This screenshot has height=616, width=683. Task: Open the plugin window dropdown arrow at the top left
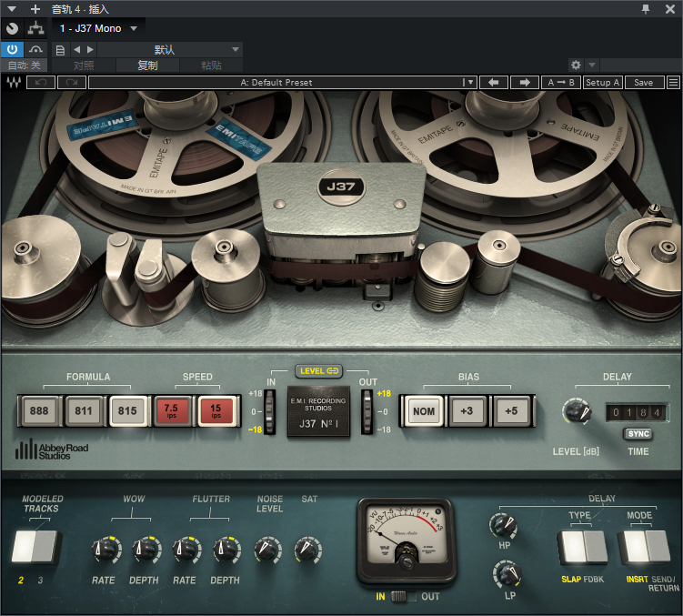pos(12,9)
